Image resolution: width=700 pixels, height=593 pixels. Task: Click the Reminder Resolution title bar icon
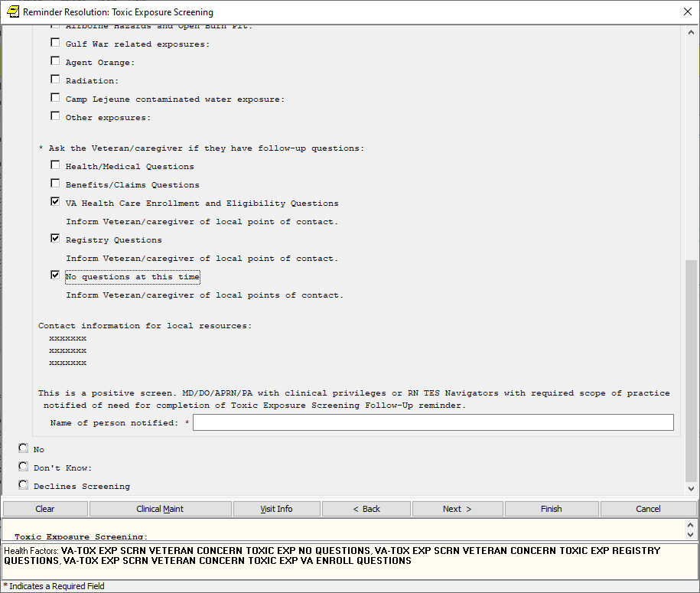[x=12, y=11]
